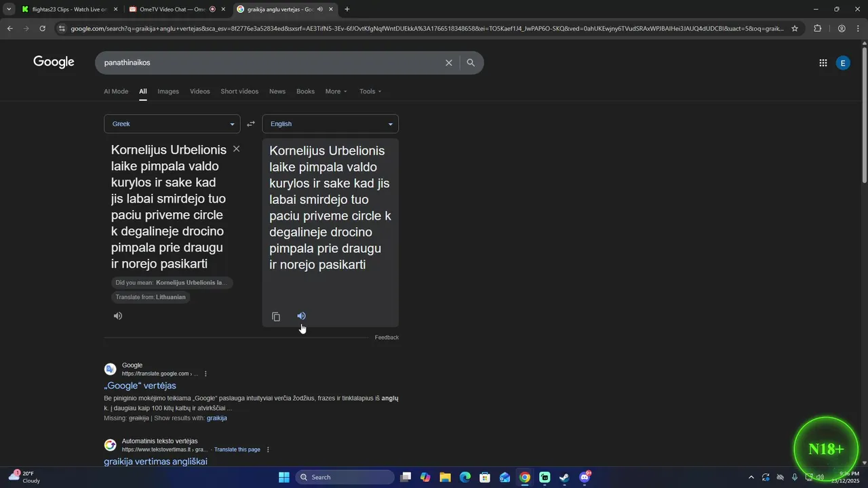Viewport: 868px width, 488px height.
Task: Open Chrome profile icon in toolbar
Action: 841,28
